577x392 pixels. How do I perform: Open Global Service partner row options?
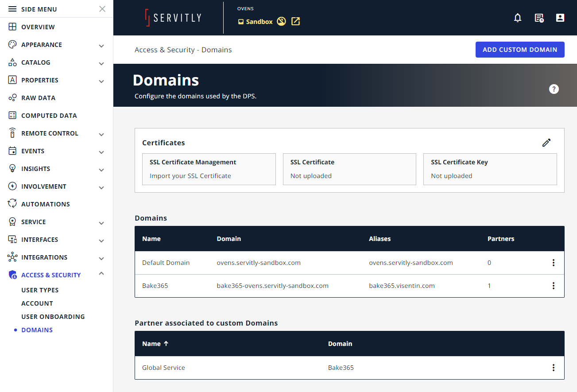[x=553, y=368]
